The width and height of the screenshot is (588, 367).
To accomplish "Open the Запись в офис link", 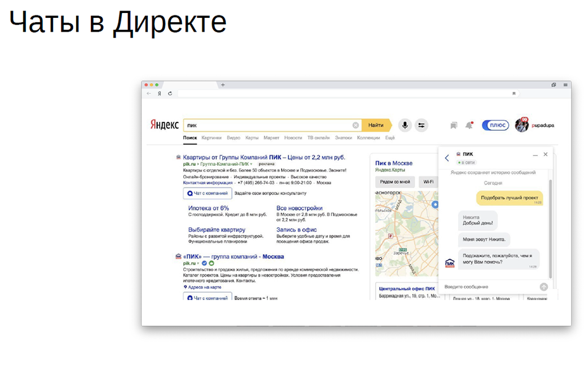I will [x=296, y=230].
